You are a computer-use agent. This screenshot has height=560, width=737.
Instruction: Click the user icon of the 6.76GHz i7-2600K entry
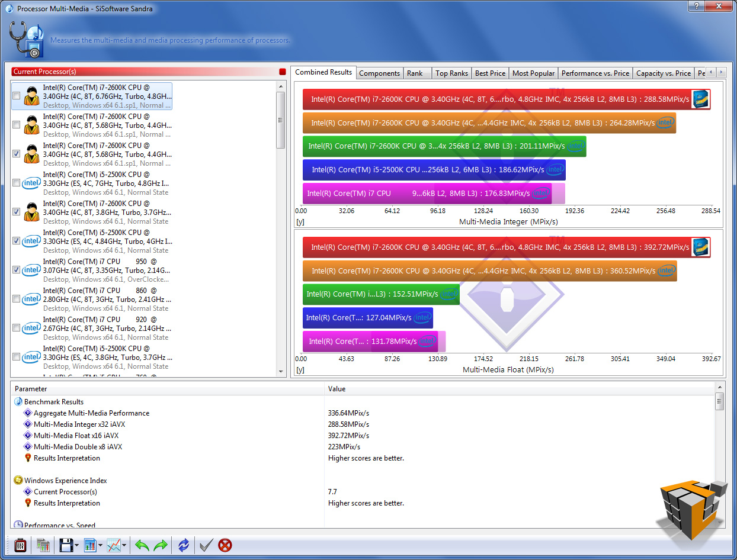coord(31,96)
